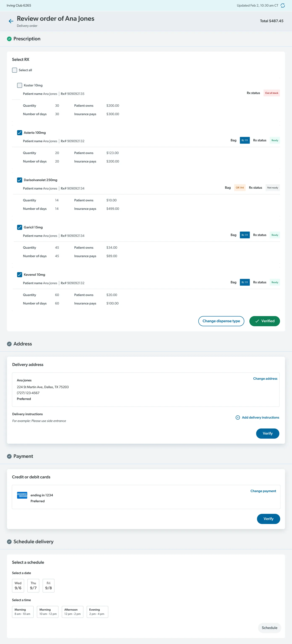Open Change dispense type
The height and width of the screenshot is (644, 292).
pos(221,321)
